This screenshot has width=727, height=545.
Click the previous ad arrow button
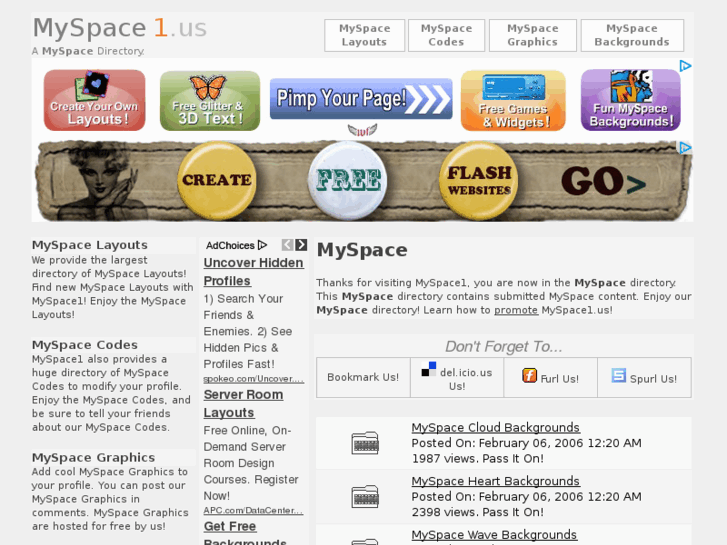click(287, 245)
